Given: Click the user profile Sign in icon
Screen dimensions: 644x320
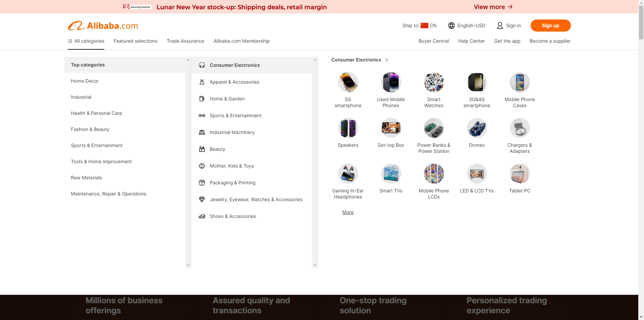Looking at the screenshot, I should pos(500,26).
